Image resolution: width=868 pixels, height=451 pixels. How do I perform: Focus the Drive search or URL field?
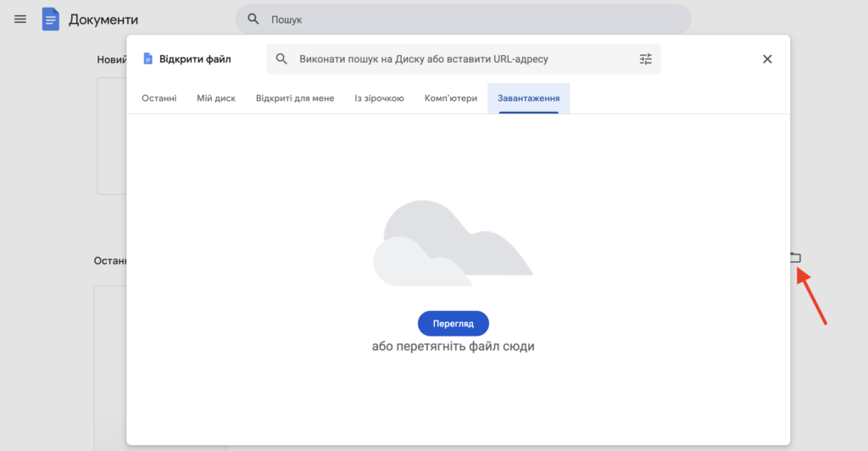click(x=458, y=59)
